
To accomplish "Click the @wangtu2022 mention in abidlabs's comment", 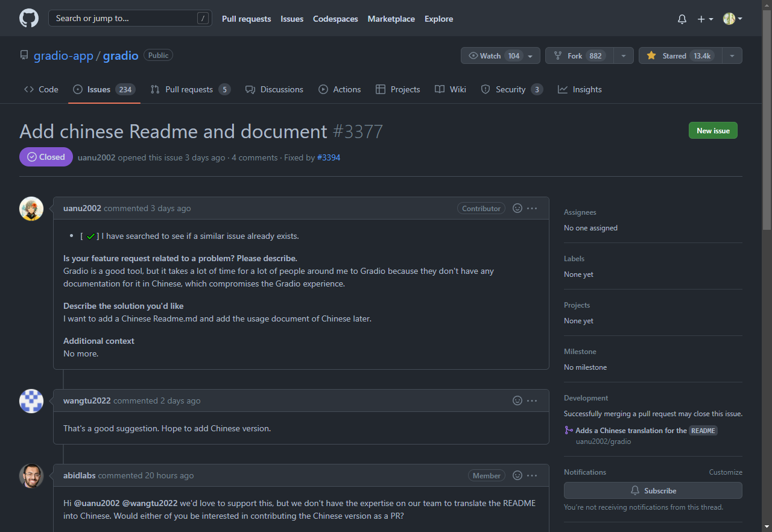I will tap(150, 503).
